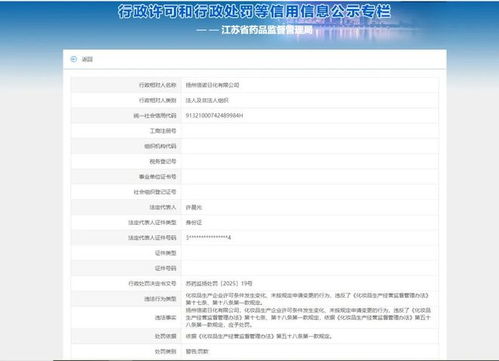Select the 行政相对人类别 label
This screenshot has width=499, height=361.
157,100
